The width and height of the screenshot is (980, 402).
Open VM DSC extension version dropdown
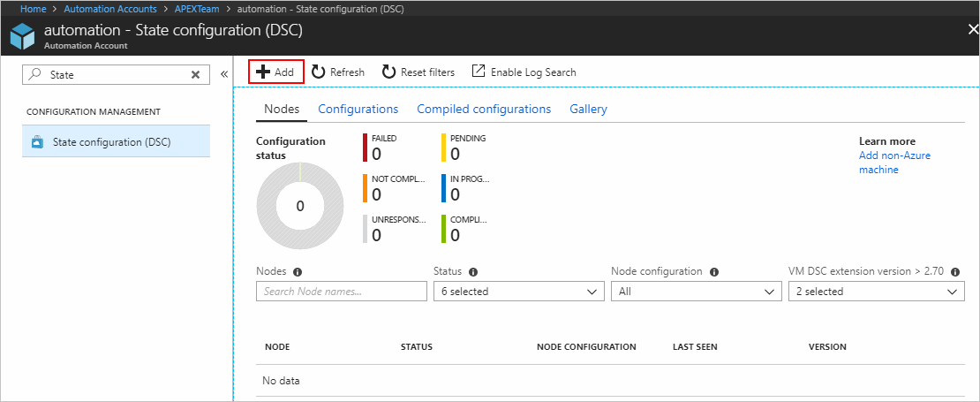click(876, 292)
